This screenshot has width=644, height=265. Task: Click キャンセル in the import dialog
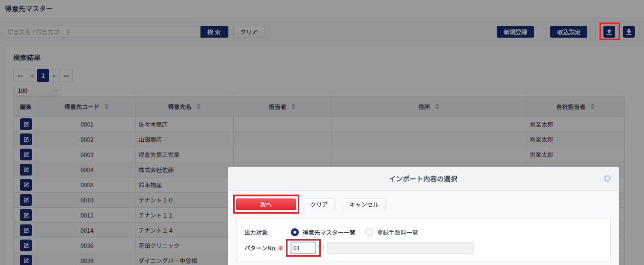coord(364,204)
